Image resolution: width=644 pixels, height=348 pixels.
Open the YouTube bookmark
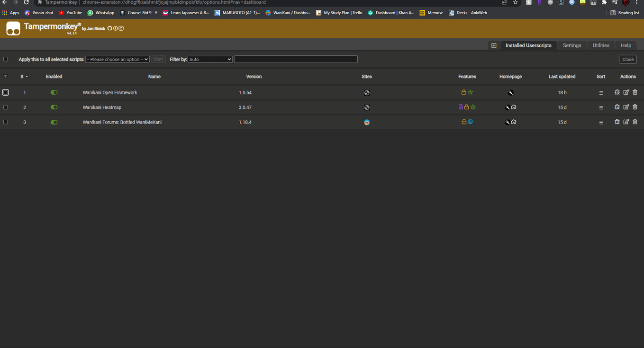pyautogui.click(x=70, y=13)
